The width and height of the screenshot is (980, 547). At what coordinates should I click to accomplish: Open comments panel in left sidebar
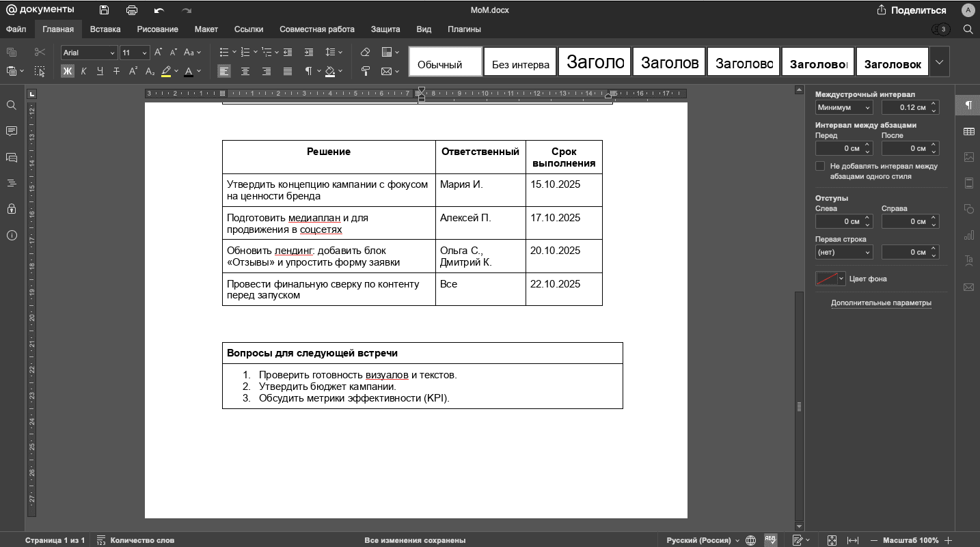coord(12,131)
